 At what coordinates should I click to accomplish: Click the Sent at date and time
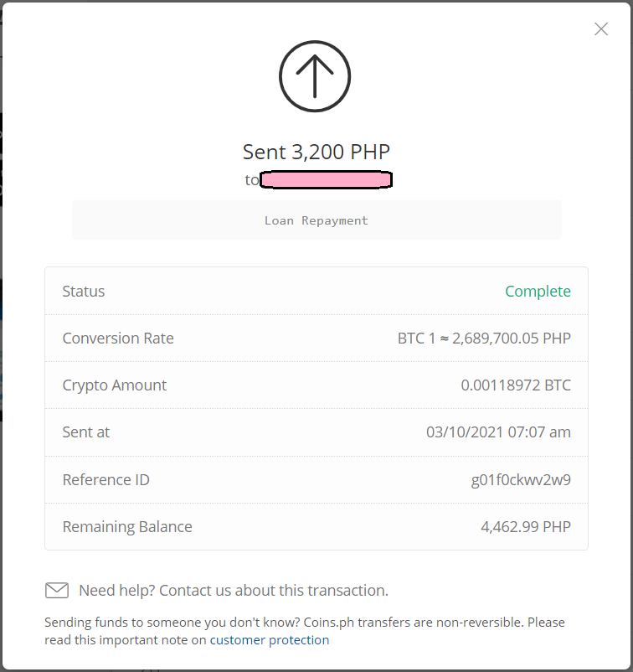click(498, 432)
